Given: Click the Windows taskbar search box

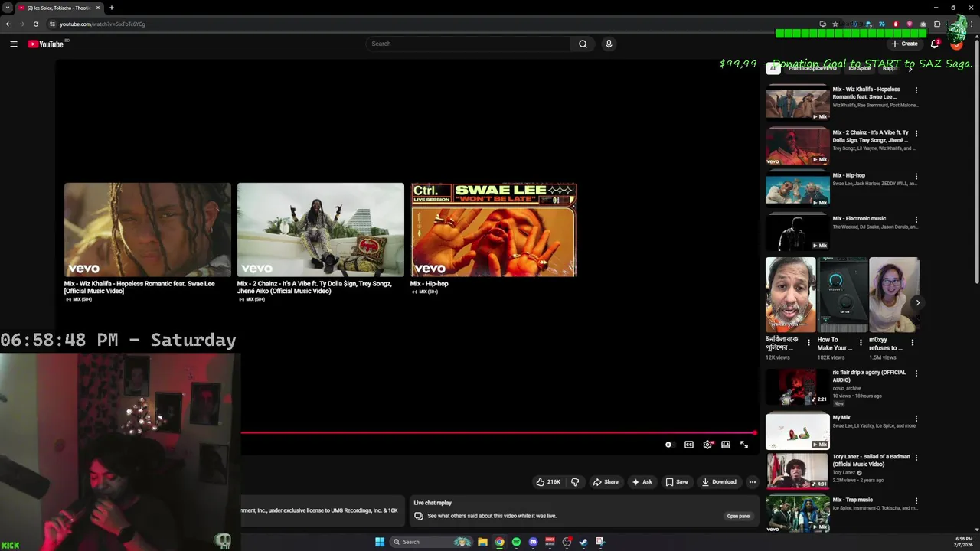Looking at the screenshot, I should (431, 542).
